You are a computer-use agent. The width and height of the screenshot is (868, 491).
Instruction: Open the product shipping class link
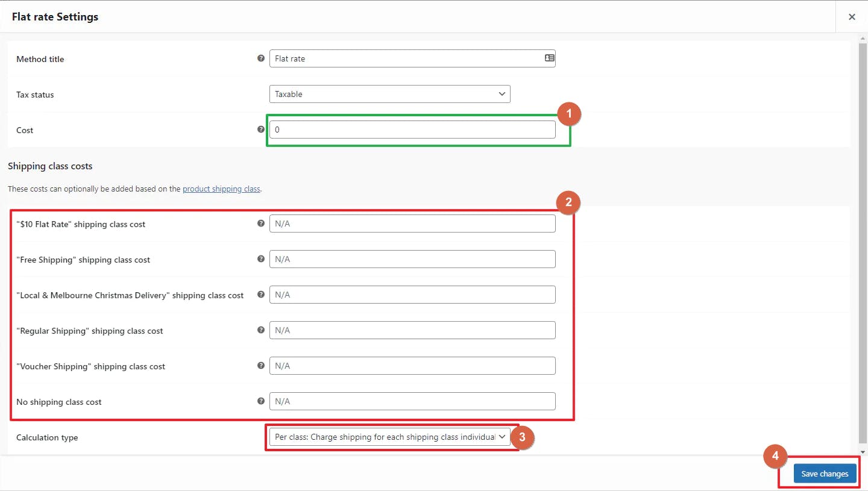221,189
